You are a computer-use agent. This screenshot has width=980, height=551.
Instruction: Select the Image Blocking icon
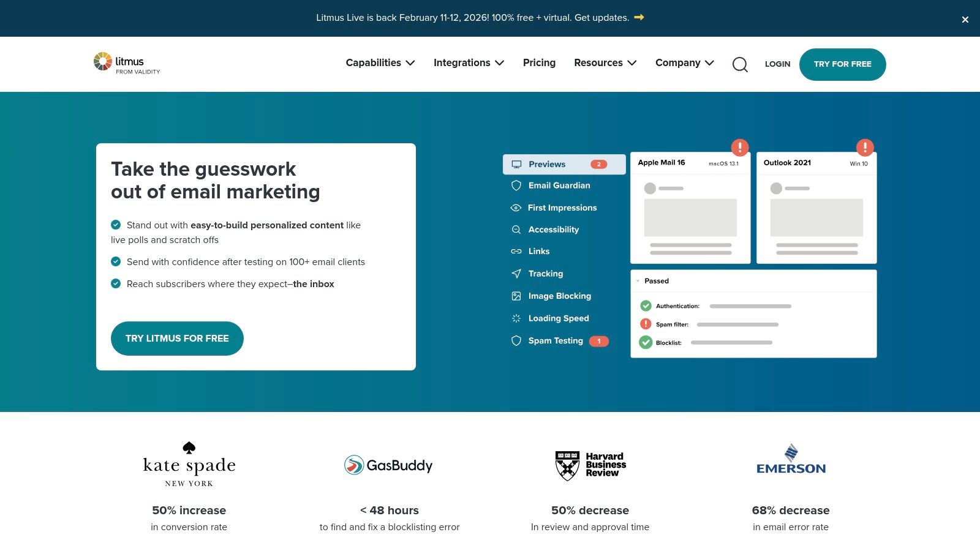pyautogui.click(x=516, y=296)
